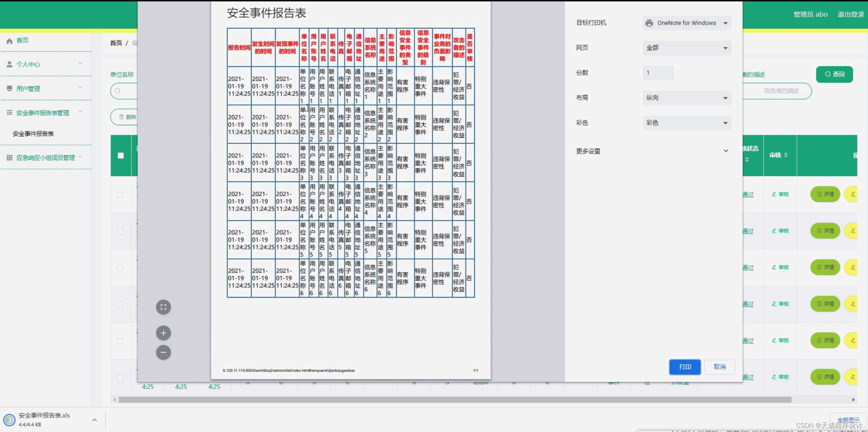Click the 应急响应小组成员管理 grid icon
The height and width of the screenshot is (432, 868).
pos(9,158)
